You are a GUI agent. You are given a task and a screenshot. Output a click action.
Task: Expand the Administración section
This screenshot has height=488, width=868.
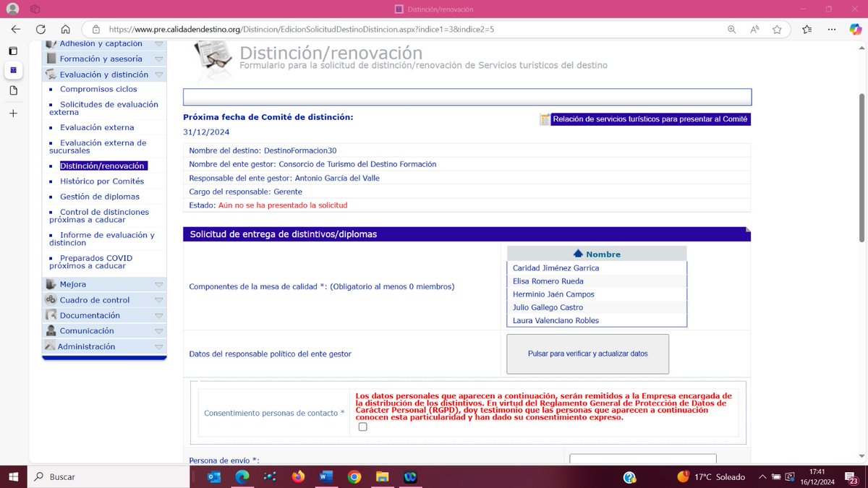point(104,346)
